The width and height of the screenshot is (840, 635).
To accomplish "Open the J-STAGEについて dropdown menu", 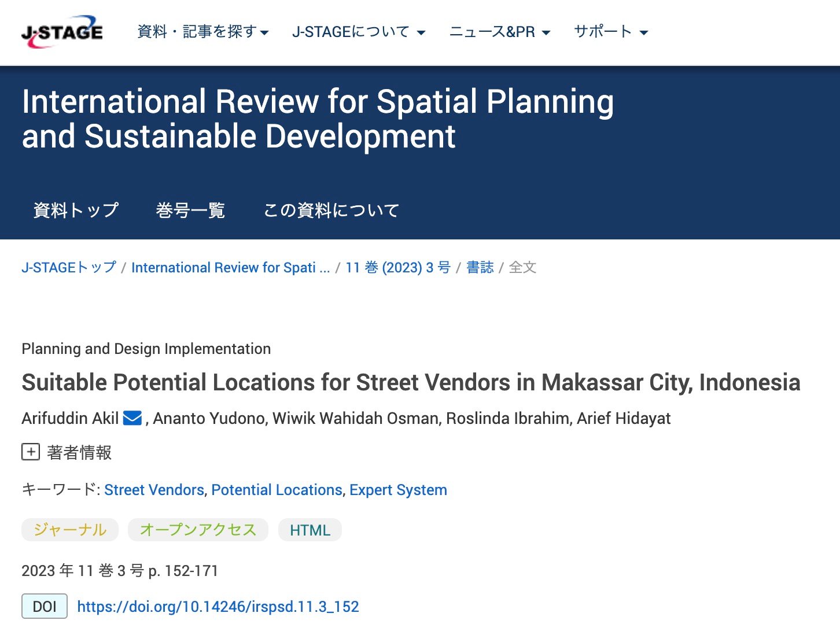I will pyautogui.click(x=359, y=32).
